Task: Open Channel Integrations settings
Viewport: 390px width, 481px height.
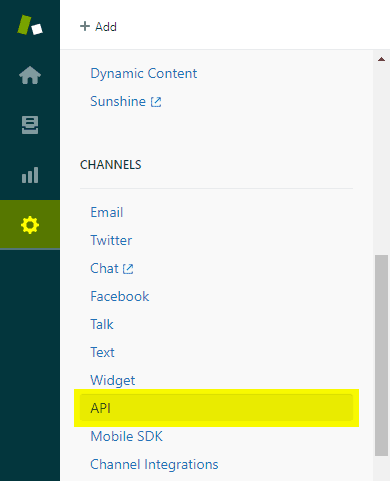Action: click(154, 464)
